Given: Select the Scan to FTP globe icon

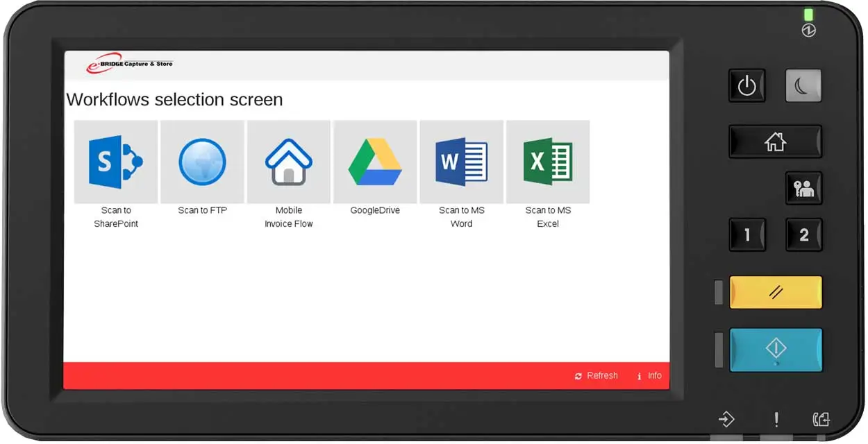Looking at the screenshot, I should 202,162.
